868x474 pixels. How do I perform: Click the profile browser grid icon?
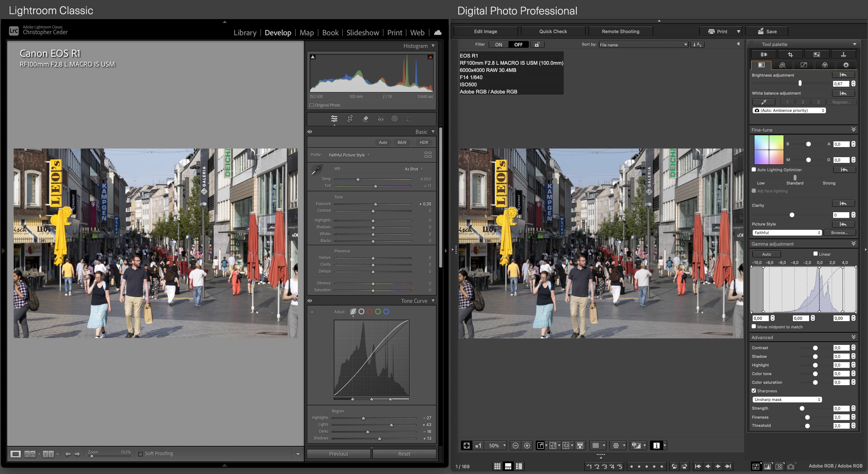pos(428,155)
